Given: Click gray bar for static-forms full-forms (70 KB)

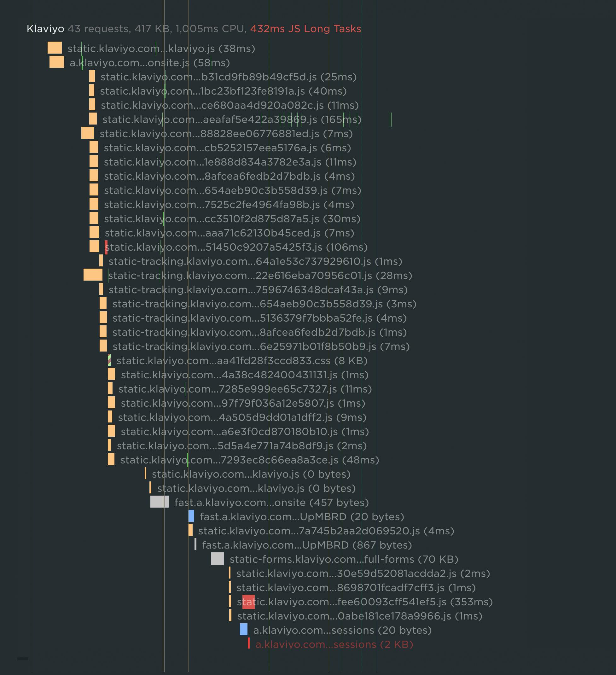Looking at the screenshot, I should 217,559.
